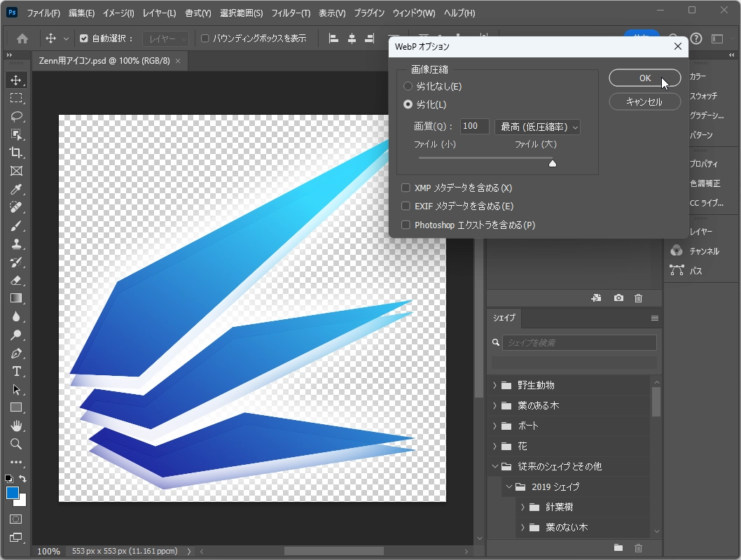Click the blue foreground color swatch

pos(13,493)
